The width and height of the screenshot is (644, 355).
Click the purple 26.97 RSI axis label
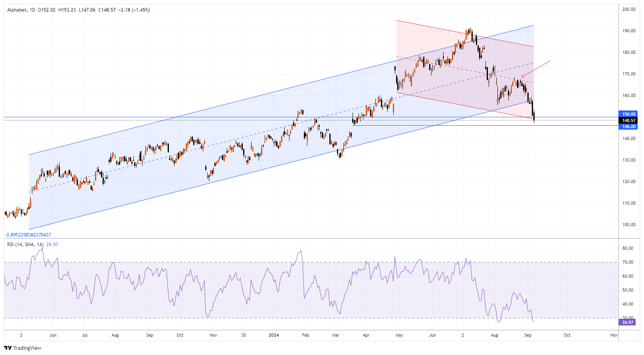coord(628,322)
